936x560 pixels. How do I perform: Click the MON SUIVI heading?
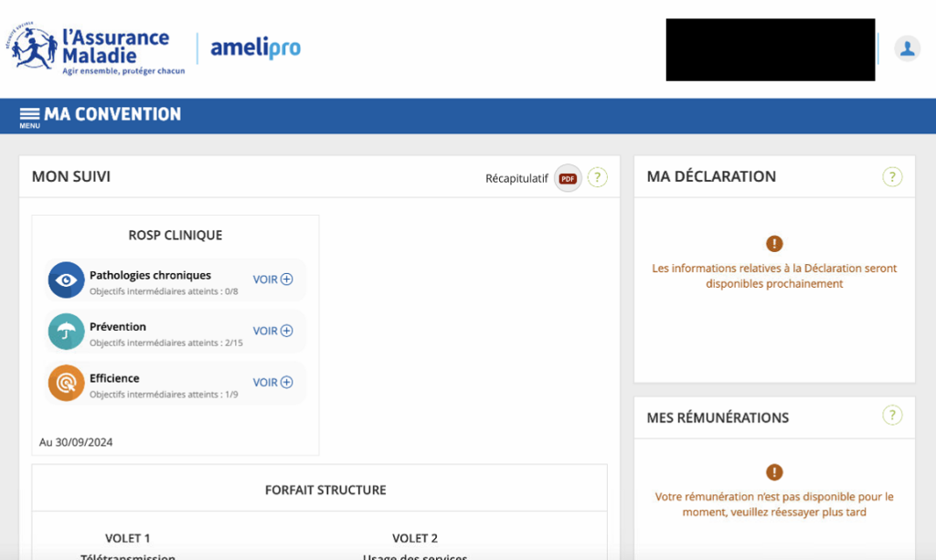pos(71,176)
